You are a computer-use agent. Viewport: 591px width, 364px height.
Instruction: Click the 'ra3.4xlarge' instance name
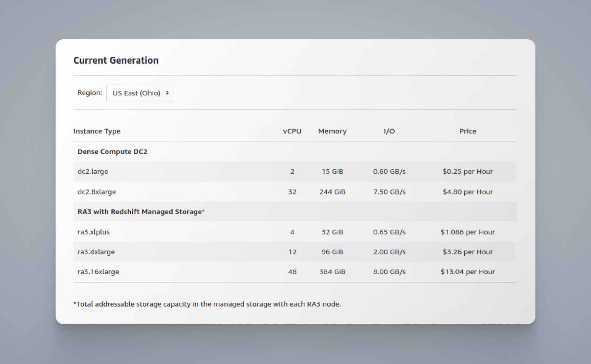point(96,252)
